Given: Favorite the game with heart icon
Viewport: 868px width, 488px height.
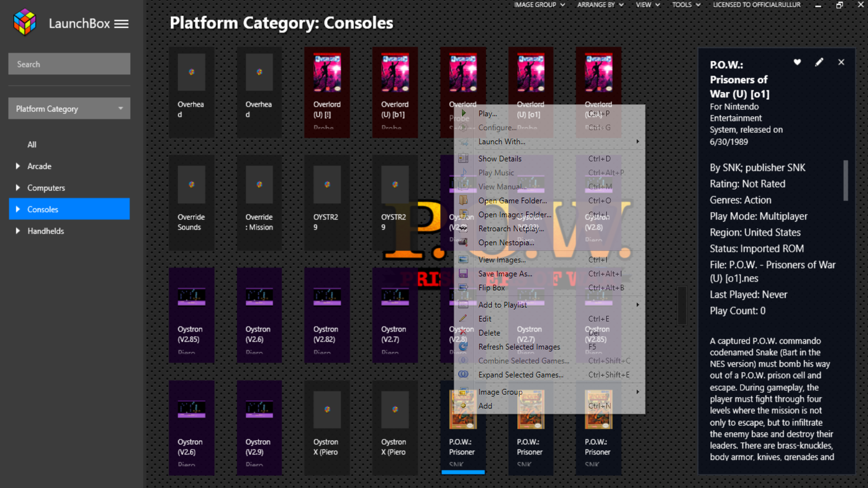Looking at the screenshot, I should click(797, 62).
